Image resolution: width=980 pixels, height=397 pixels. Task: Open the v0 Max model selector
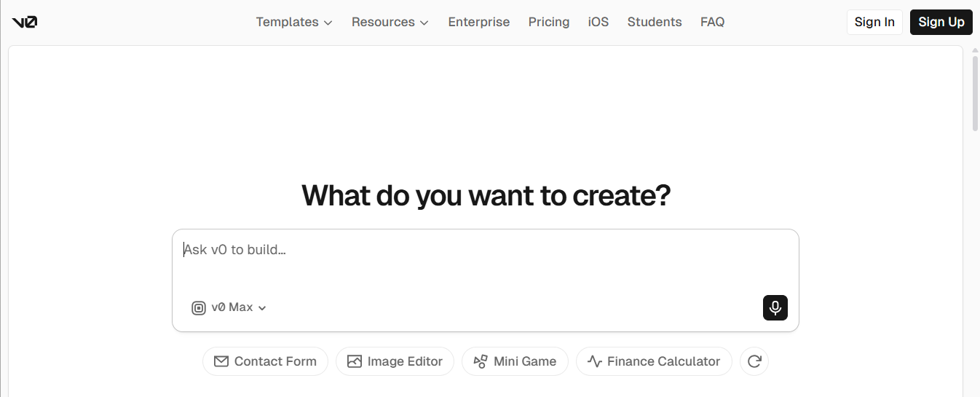click(229, 307)
